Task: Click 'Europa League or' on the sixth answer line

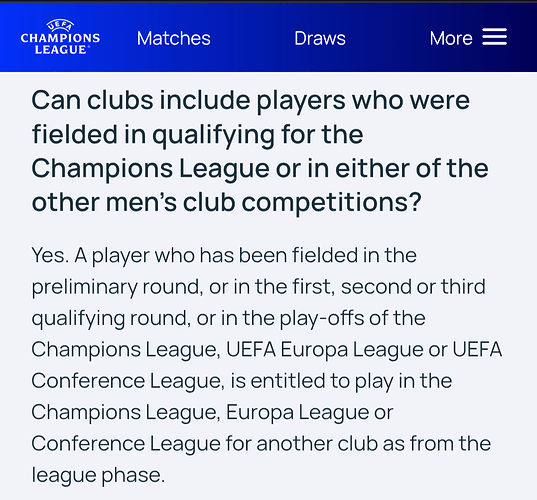Action: (x=310, y=412)
